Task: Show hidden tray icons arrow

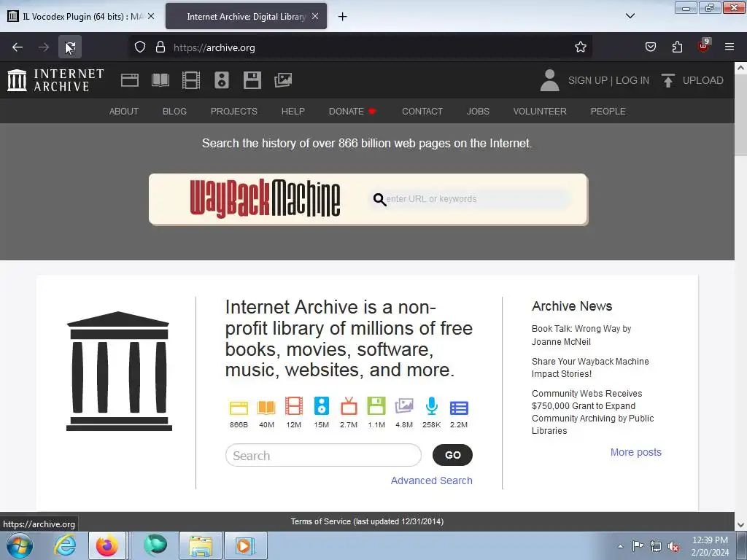Action: point(620,546)
